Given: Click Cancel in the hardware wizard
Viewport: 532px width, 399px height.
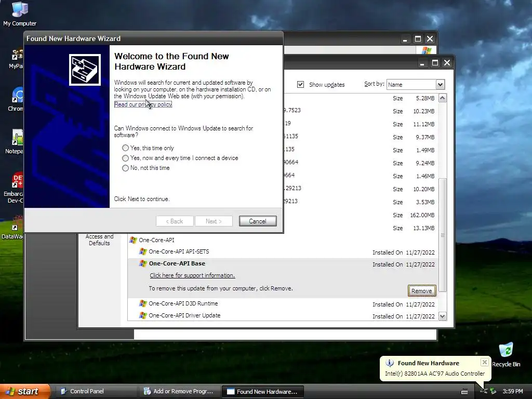Looking at the screenshot, I should (258, 221).
